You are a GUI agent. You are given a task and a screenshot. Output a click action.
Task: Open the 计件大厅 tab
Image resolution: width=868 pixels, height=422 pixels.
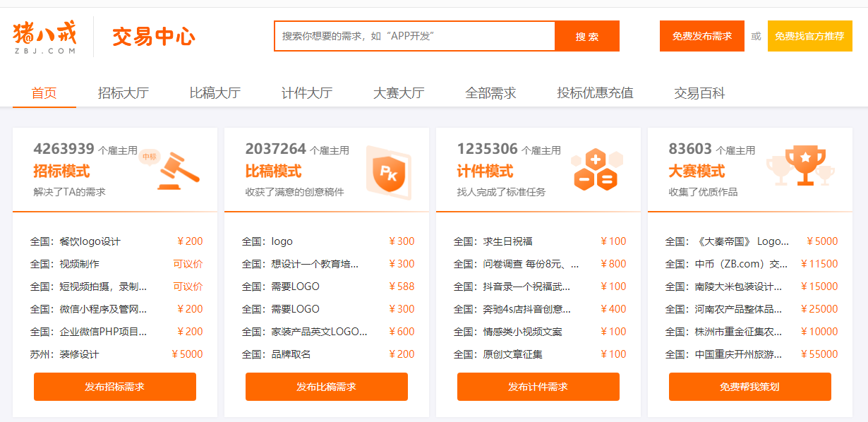click(x=307, y=93)
